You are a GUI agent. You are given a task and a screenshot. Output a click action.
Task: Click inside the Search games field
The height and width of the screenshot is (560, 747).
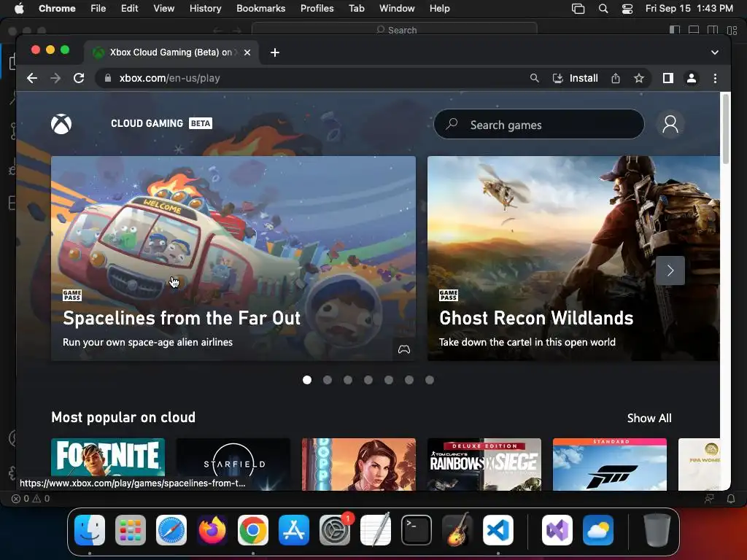point(539,124)
